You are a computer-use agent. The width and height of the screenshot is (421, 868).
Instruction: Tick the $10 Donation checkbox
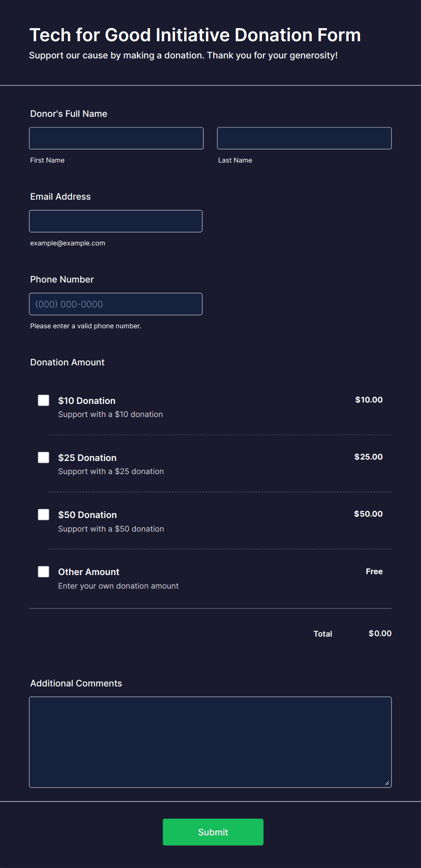pyautogui.click(x=43, y=400)
